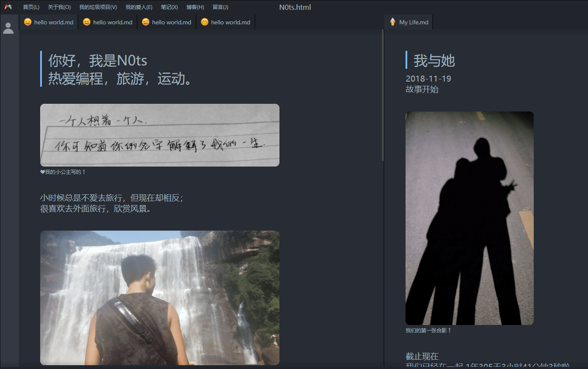This screenshot has width=588, height=369.
Task: Open the user profile icon in the left sidebar
Action: 9,27
